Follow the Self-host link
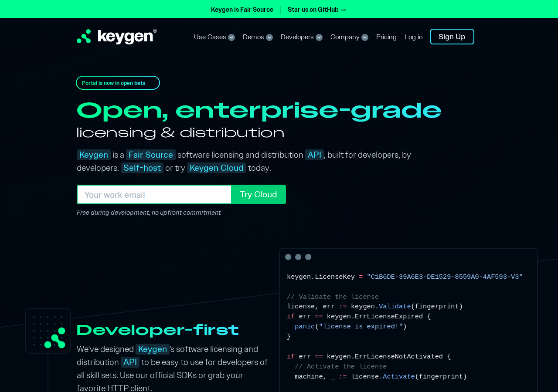558x392 pixels. point(142,168)
